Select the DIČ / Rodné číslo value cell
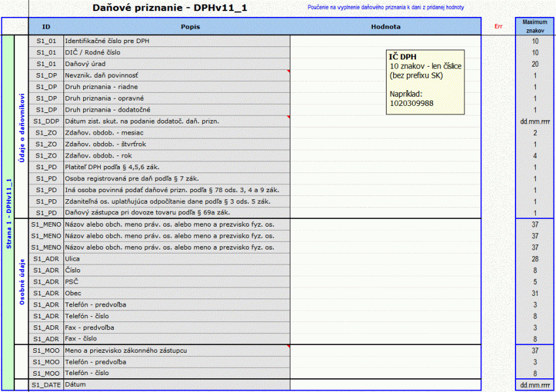 tap(385, 52)
